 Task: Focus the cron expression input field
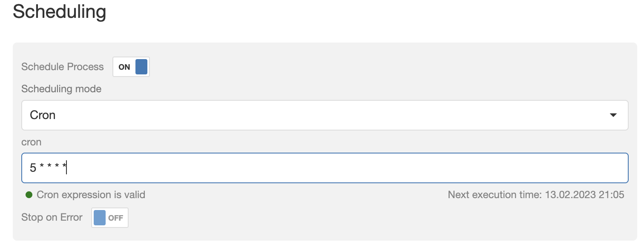click(325, 168)
